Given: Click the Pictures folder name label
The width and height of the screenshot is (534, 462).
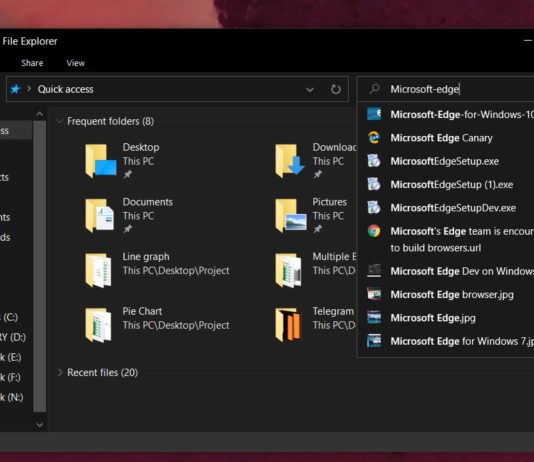Looking at the screenshot, I should (330, 202).
